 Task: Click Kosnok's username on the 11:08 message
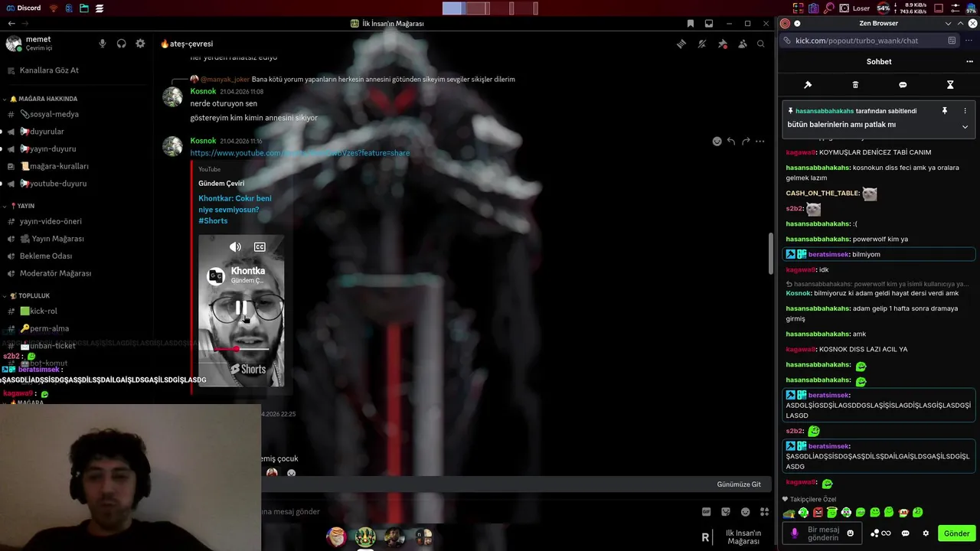203,92
